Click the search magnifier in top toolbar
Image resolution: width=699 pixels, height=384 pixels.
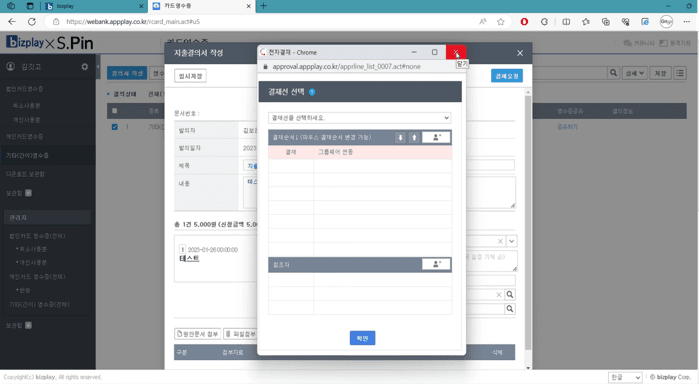click(x=613, y=73)
